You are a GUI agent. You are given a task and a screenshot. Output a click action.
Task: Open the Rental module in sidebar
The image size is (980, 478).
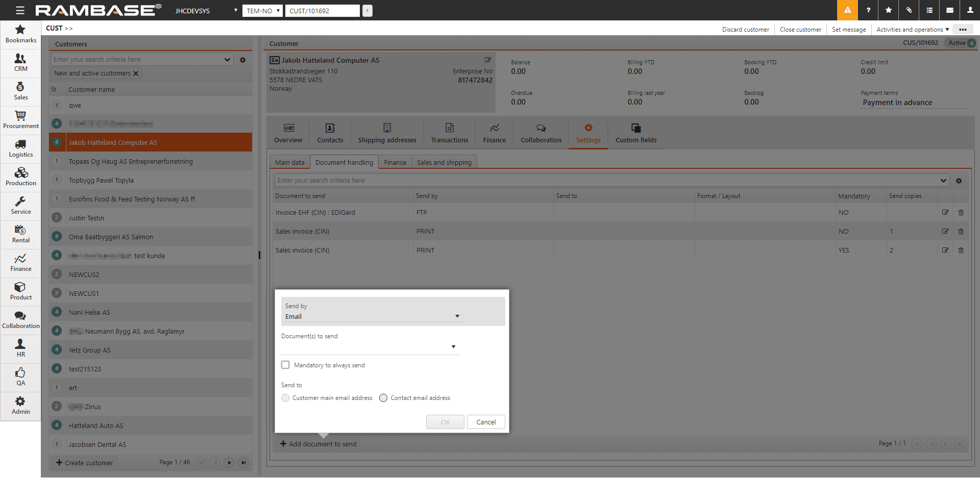[x=20, y=234]
